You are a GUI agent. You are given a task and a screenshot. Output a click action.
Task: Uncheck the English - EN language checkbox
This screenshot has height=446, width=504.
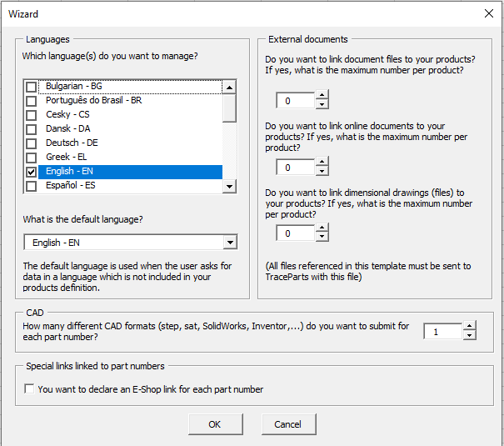[x=32, y=172]
